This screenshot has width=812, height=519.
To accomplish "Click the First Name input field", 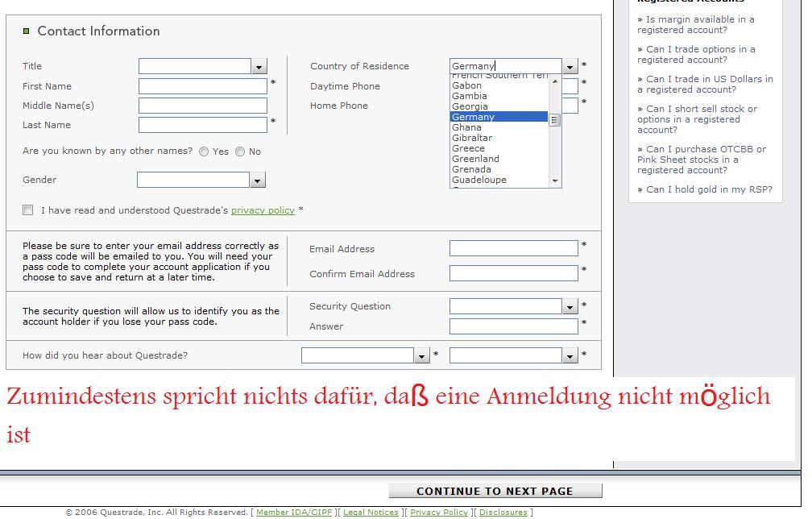I will 202,86.
